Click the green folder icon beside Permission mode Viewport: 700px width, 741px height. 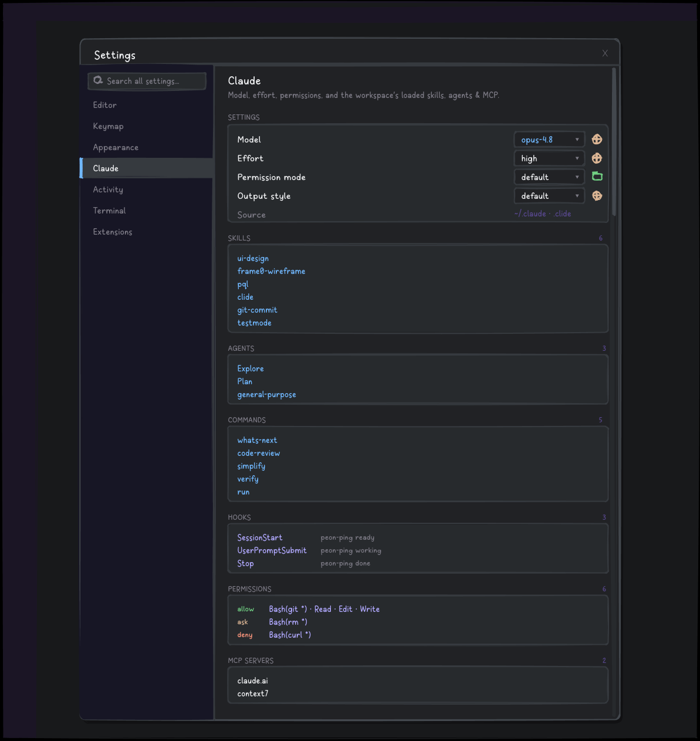pos(597,177)
